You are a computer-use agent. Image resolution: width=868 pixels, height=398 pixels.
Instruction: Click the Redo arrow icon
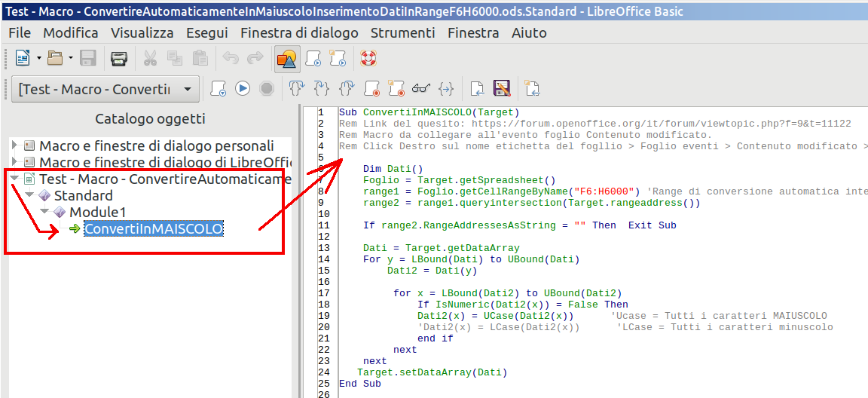[x=255, y=58]
